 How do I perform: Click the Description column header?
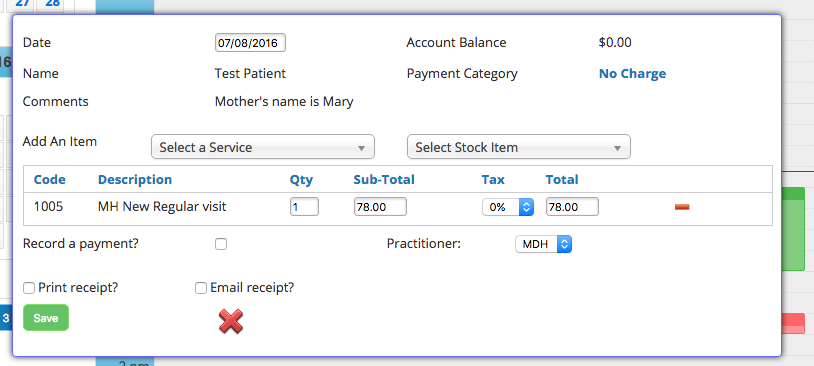[135, 180]
